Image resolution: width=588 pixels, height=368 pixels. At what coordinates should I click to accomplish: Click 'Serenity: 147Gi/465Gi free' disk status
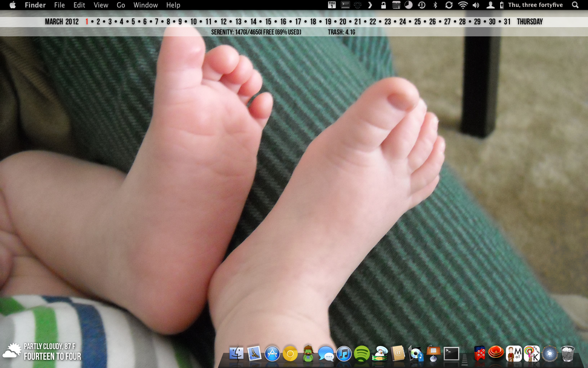pos(256,32)
